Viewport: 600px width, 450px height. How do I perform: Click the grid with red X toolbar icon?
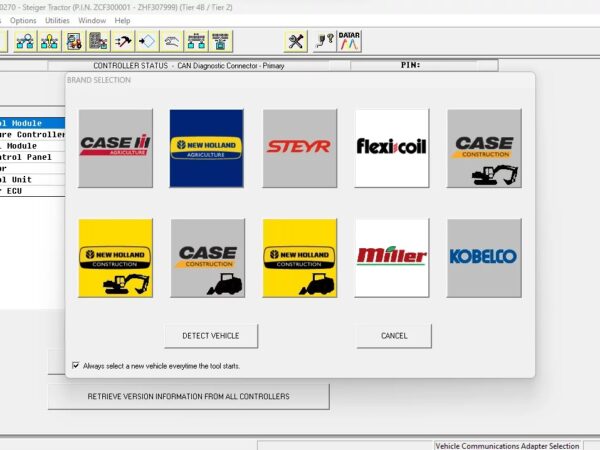click(98, 41)
